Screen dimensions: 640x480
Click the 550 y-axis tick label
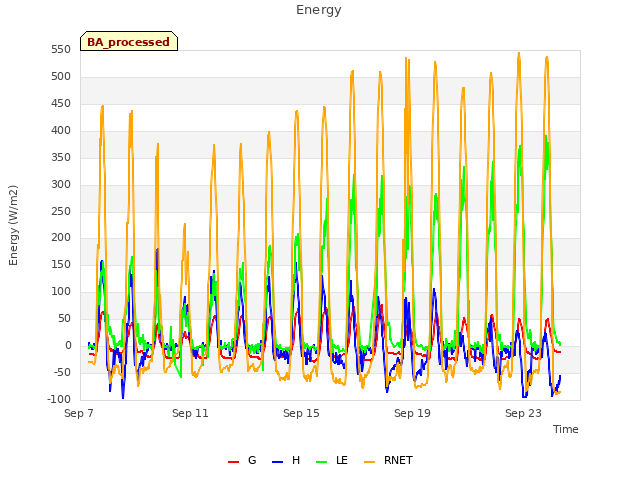click(61, 50)
